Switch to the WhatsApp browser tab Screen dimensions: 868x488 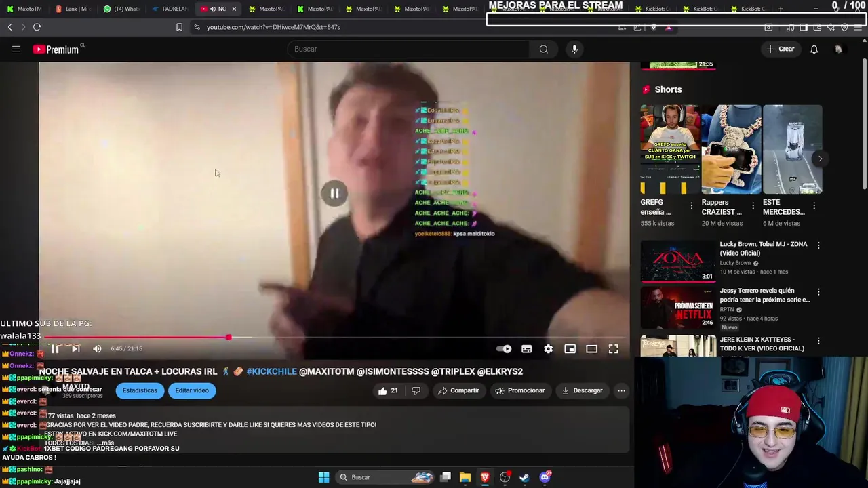(121, 9)
